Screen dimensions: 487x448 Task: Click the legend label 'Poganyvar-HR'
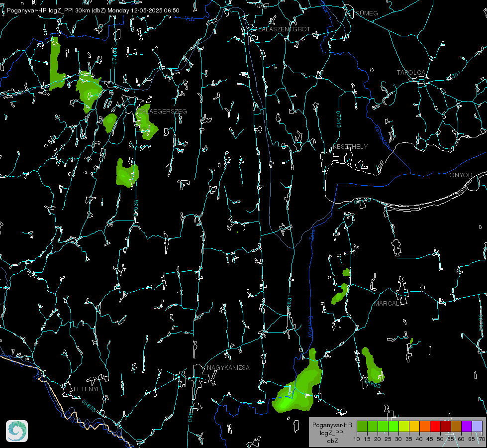(x=332, y=425)
